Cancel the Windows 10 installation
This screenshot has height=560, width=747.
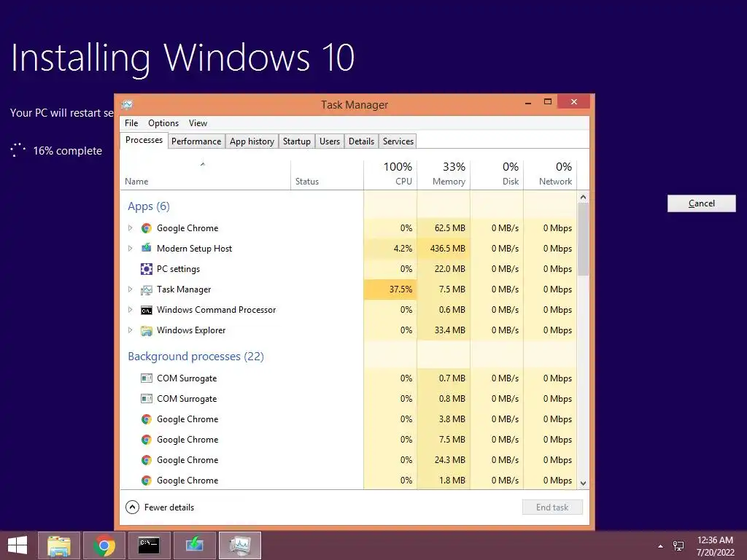click(x=701, y=203)
